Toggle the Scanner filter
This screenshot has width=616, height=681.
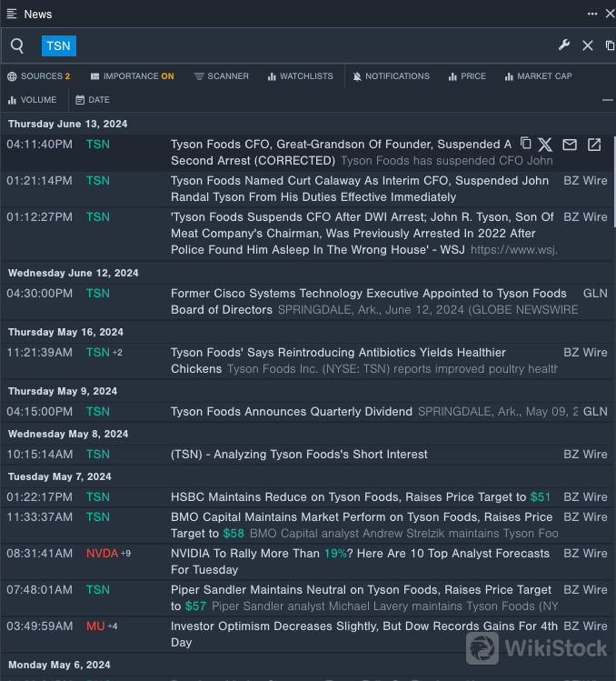(x=221, y=76)
